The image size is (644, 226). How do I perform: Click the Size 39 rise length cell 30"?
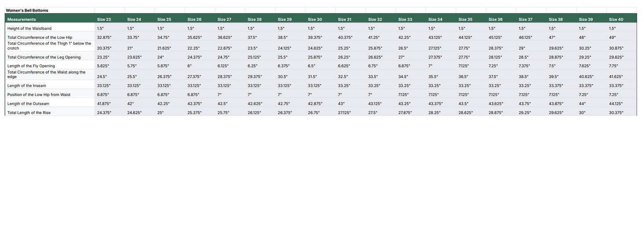pos(582,113)
